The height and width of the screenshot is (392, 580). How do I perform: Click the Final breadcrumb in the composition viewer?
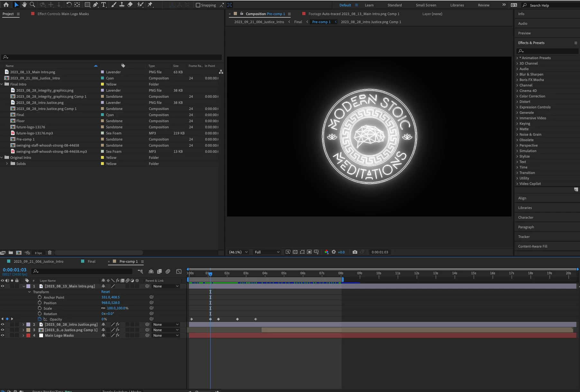[x=298, y=22]
